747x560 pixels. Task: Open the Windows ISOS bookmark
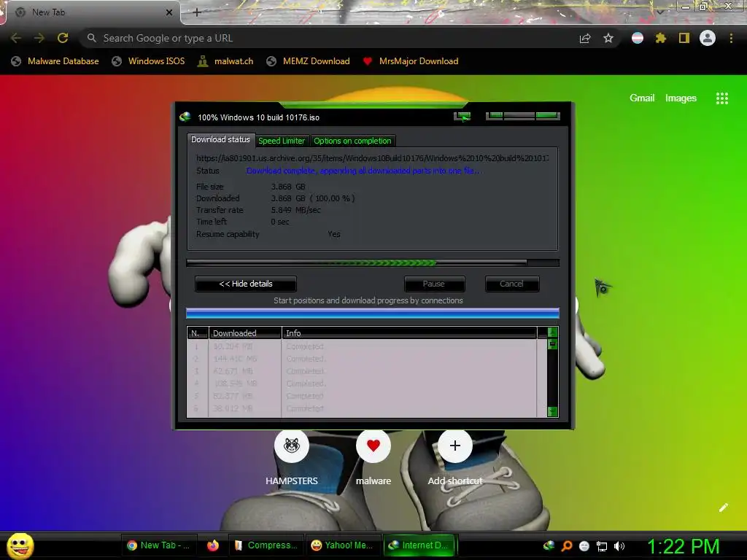(148, 61)
